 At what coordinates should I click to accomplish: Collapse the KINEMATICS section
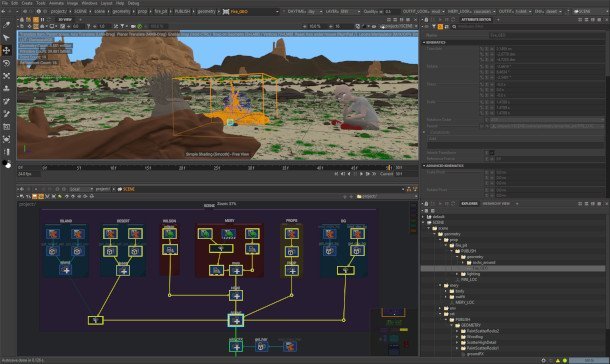tap(424, 42)
